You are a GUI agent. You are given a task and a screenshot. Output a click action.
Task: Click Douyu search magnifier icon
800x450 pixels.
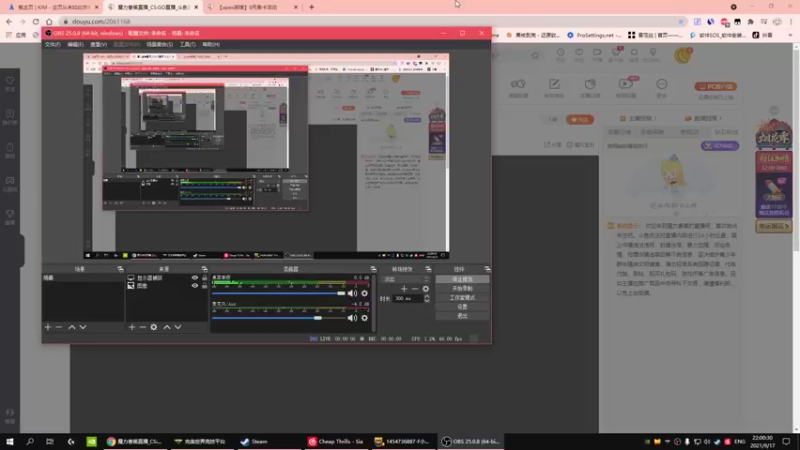(x=535, y=55)
